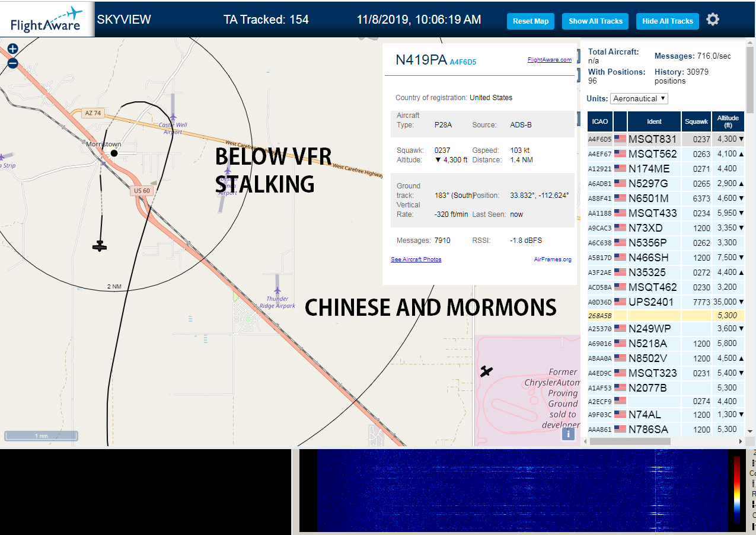756x535 pixels.
Task: Click ICAO code A4EF67
Action: pos(599,154)
